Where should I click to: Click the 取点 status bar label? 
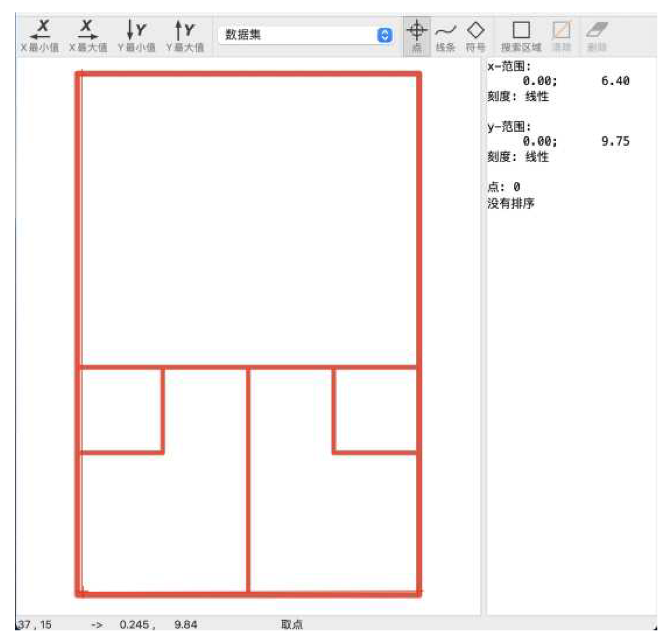(291, 625)
